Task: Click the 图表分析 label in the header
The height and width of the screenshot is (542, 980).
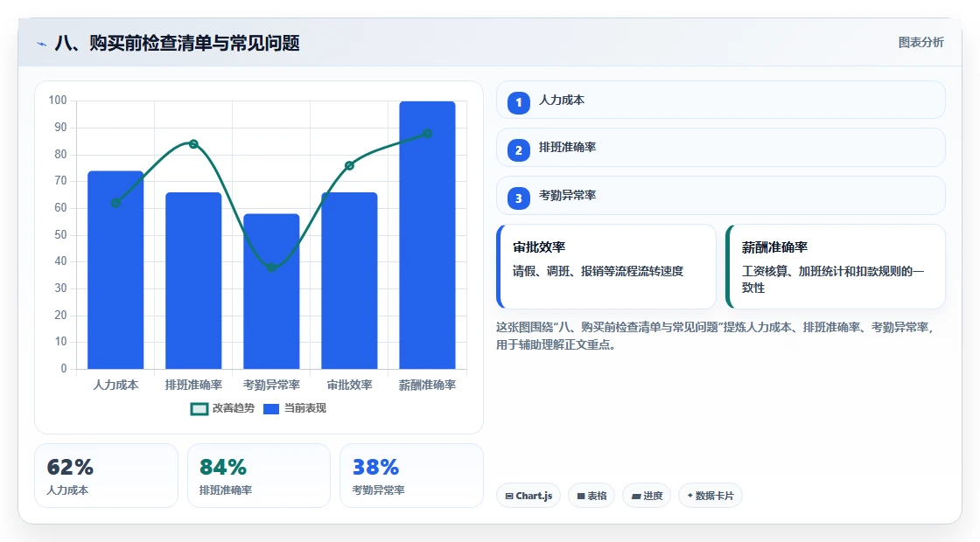Action: pos(920,43)
